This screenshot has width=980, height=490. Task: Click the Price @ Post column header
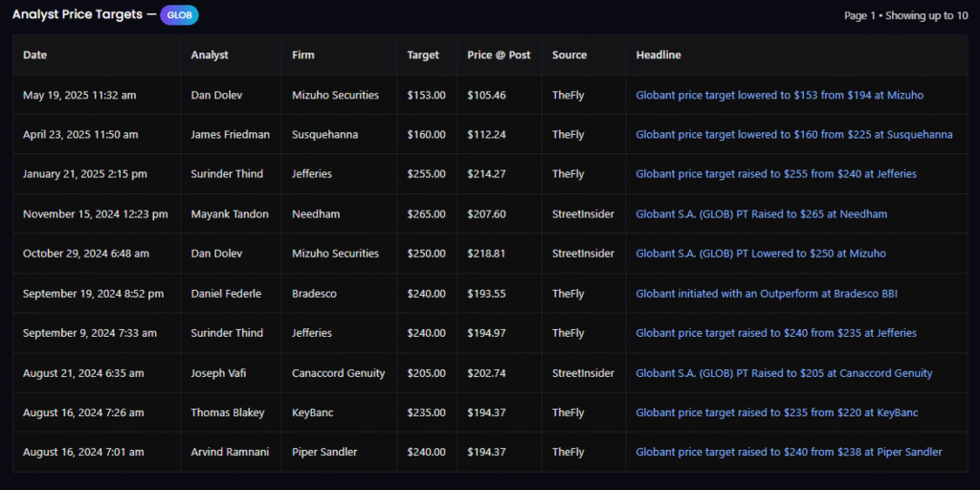(x=499, y=56)
